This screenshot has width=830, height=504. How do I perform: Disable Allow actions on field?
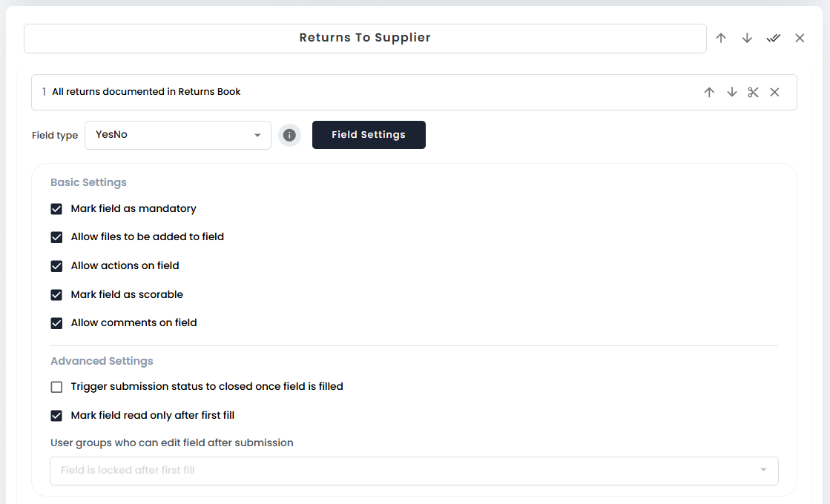56,266
